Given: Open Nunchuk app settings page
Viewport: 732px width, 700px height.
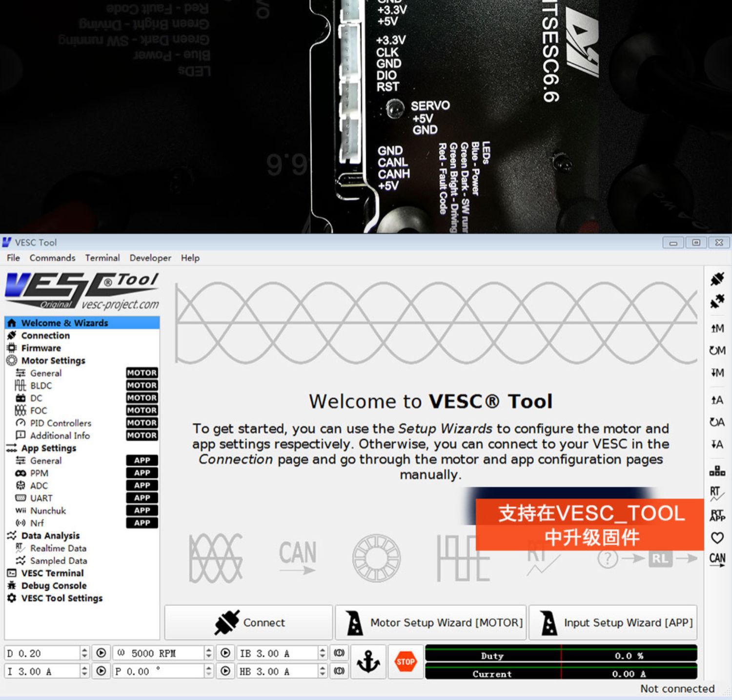Looking at the screenshot, I should point(82,511).
